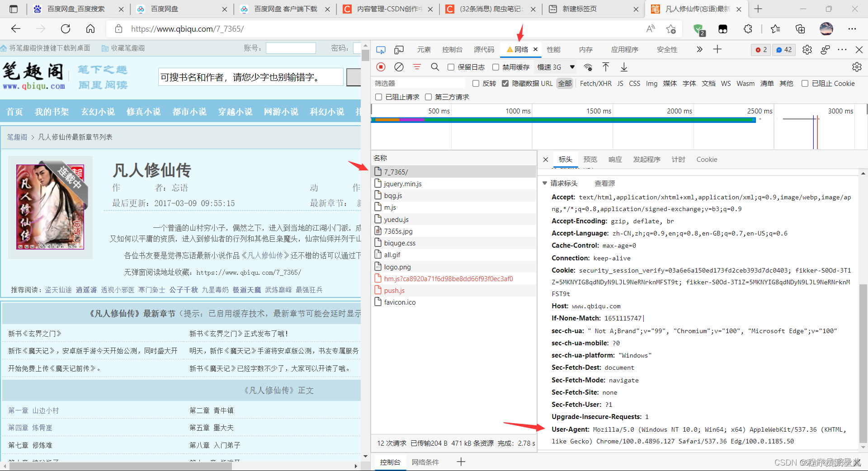The width and height of the screenshot is (868, 471).
Task: Click the read aloud icon in address bar
Action: pyautogui.click(x=651, y=29)
